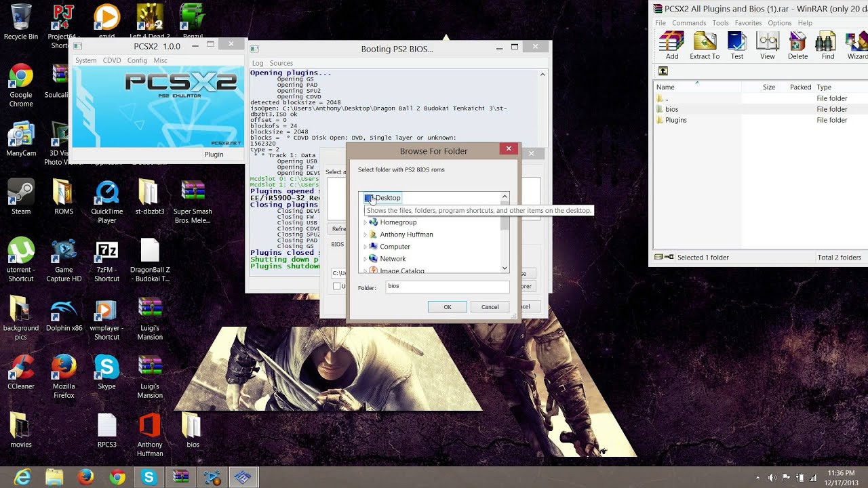
Task: Click the volume icon in system tray
Action: (772, 478)
